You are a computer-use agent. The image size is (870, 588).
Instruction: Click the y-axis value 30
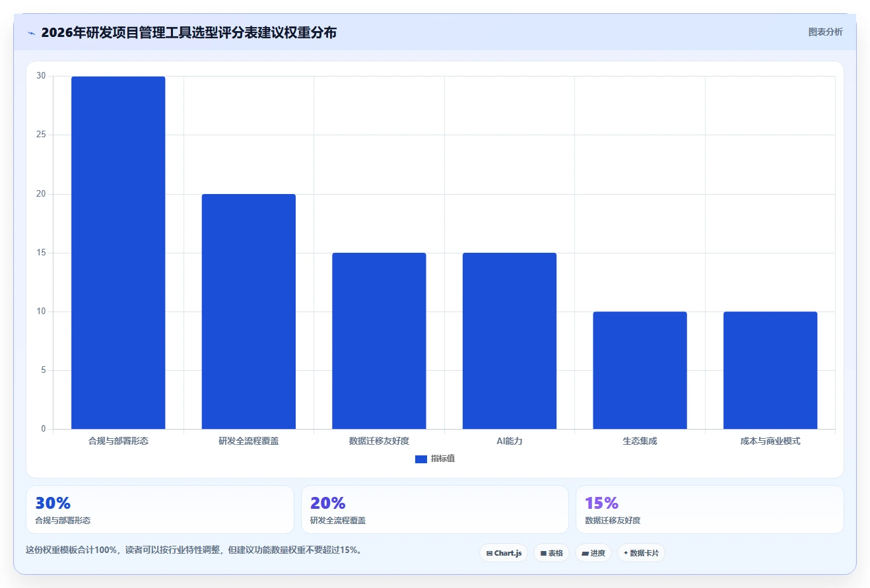42,76
